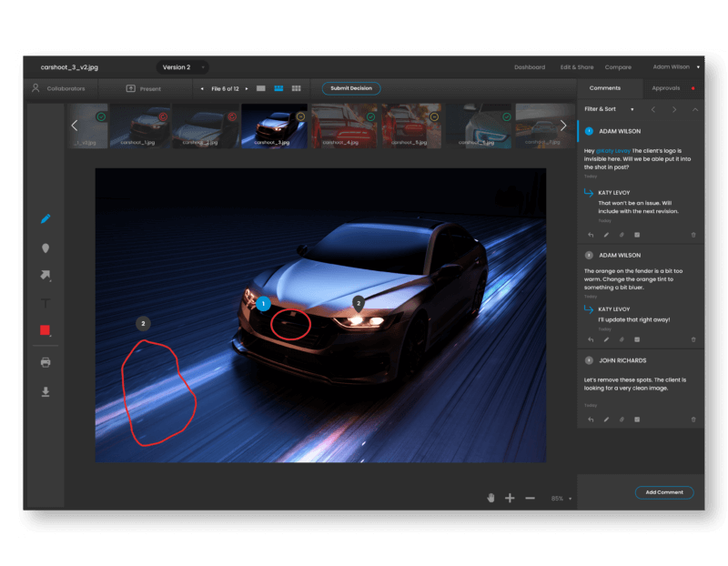Viewport: 728px width, 566px height.
Task: Click the Submit Decision button
Action: [350, 88]
